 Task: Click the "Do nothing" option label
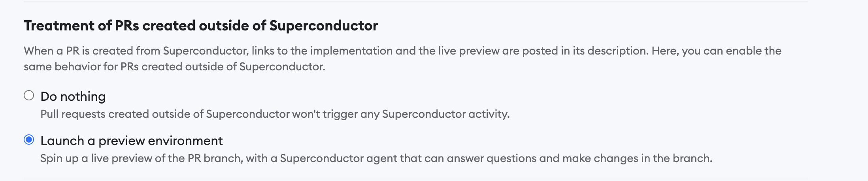(x=73, y=96)
